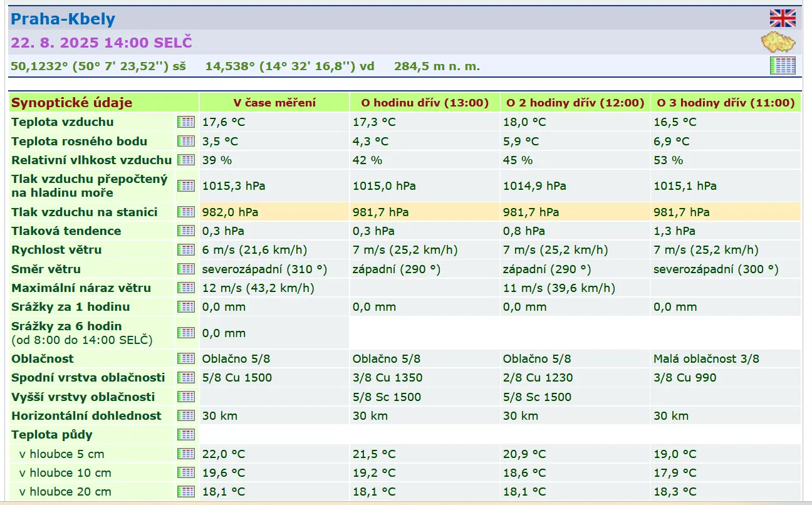Click table icon for Maximální náraz větru
Image resolution: width=812 pixels, height=505 pixels.
point(186,288)
